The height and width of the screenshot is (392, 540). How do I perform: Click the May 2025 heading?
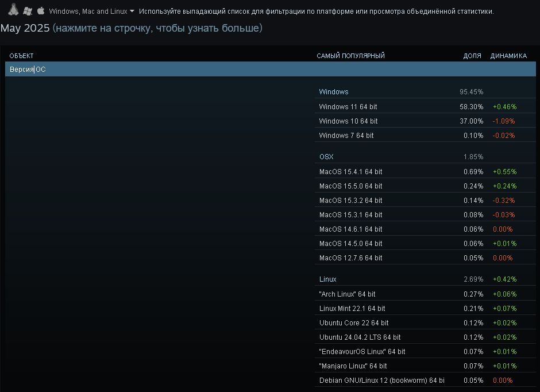(25, 28)
